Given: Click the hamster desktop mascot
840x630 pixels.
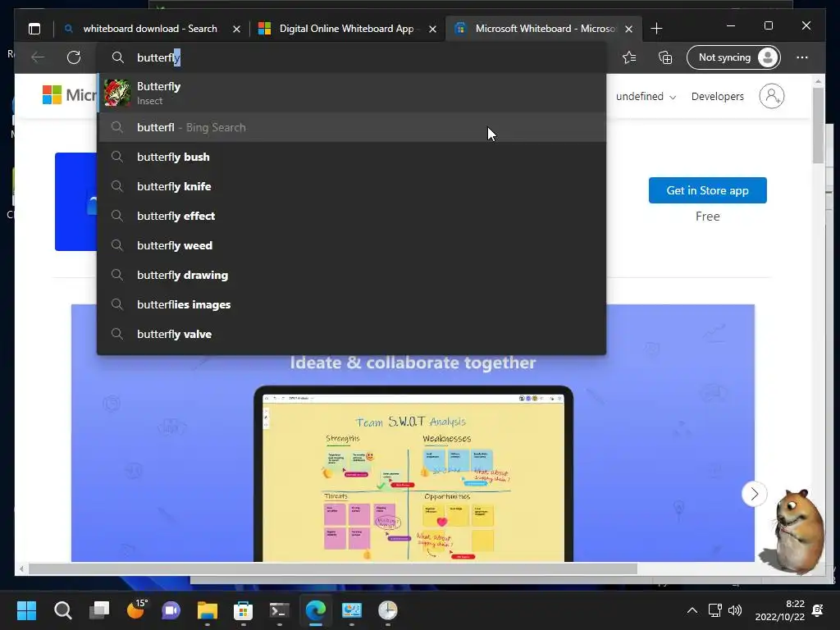Looking at the screenshot, I should click(796, 531).
